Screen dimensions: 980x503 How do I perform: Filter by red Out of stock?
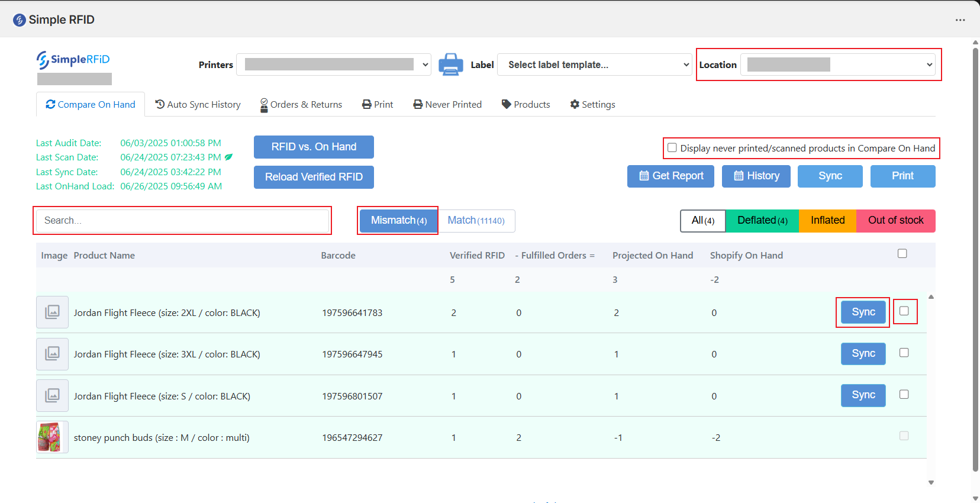pyautogui.click(x=896, y=221)
